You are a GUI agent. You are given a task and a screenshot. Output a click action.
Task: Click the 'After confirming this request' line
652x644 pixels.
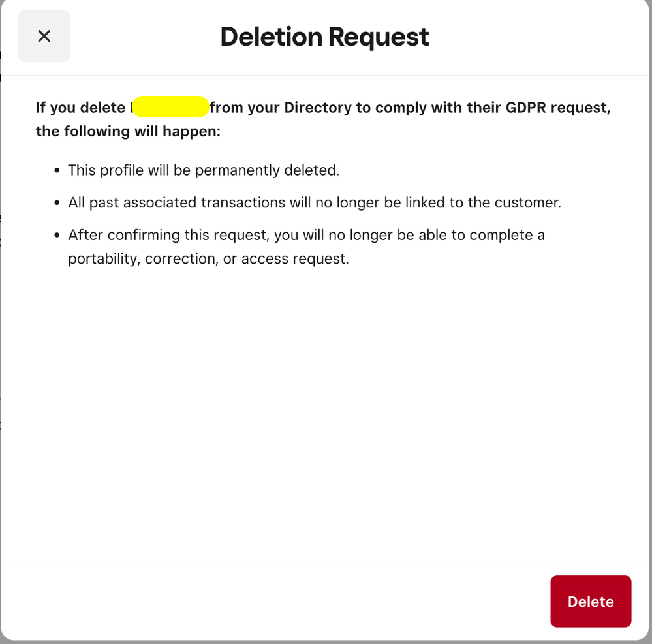click(306, 235)
